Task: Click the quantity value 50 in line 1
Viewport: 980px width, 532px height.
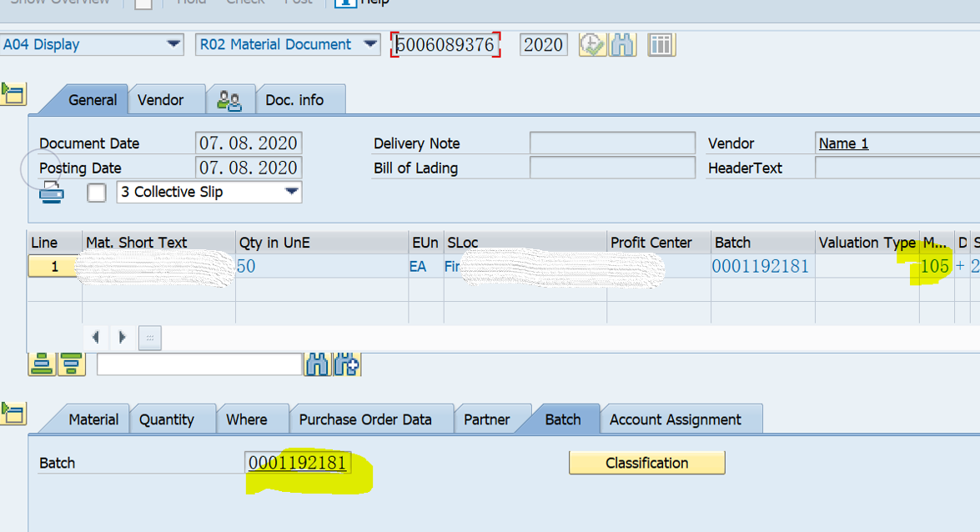Action: tap(246, 266)
